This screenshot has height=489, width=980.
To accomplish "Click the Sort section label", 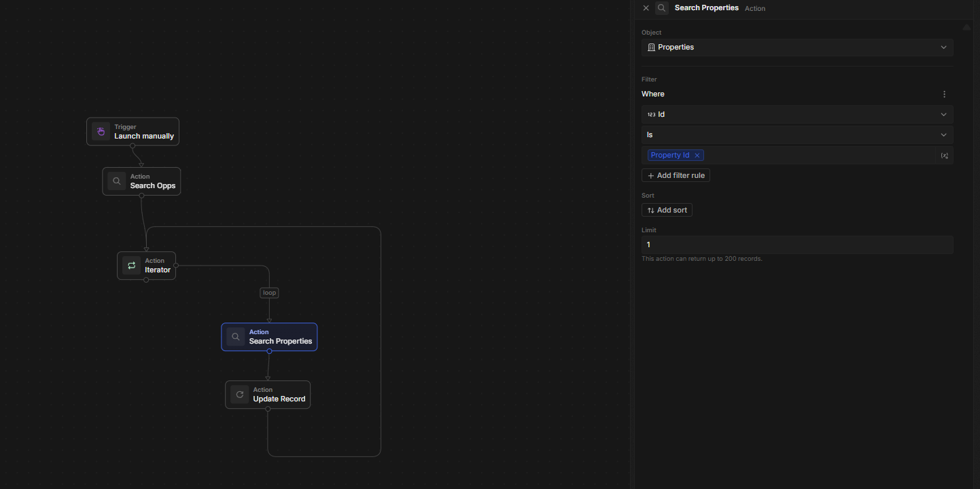I will (648, 196).
